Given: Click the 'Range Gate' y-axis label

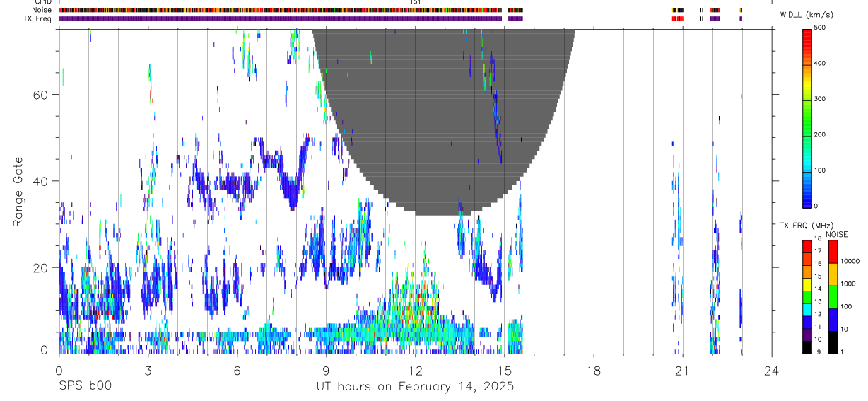Looking at the screenshot, I should point(17,192).
